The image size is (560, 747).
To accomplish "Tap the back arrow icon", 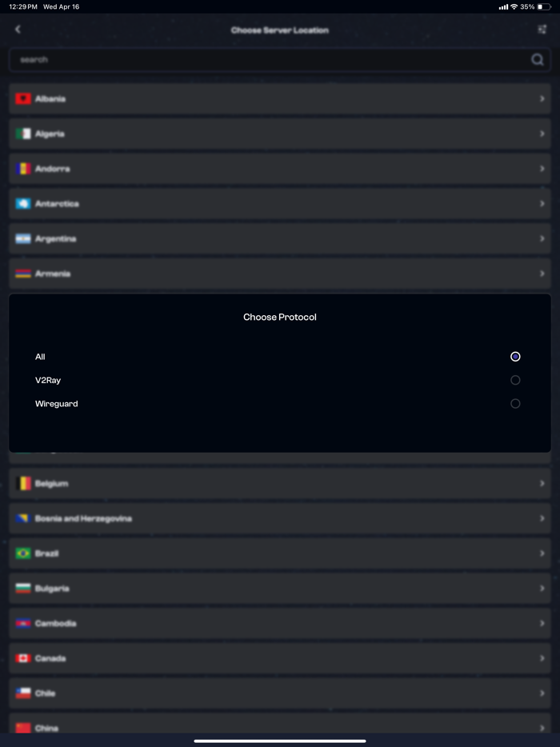I will [17, 29].
